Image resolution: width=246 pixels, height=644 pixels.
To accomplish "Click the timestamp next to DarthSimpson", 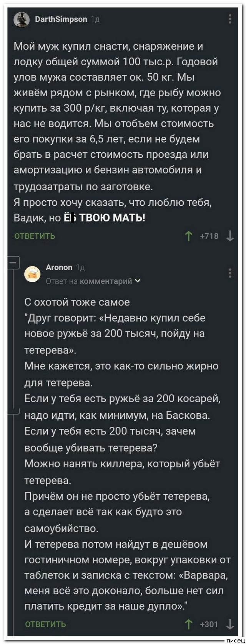I will click(95, 20).
